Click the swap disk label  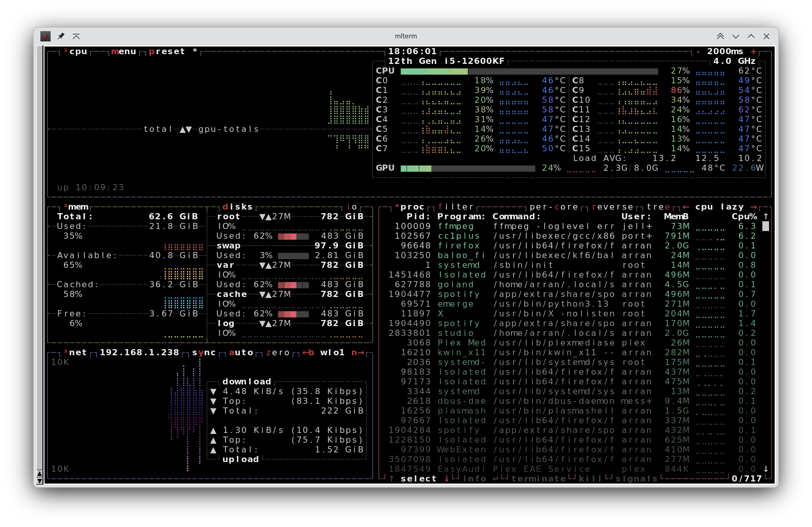pos(229,246)
